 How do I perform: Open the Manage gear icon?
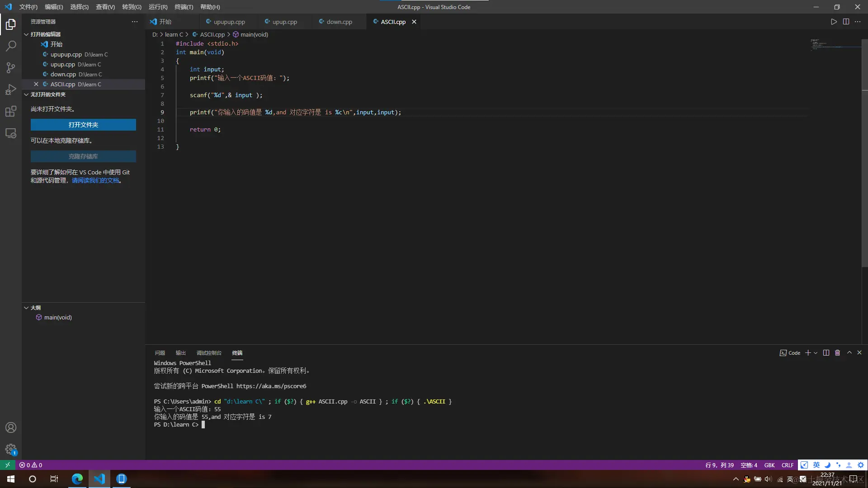(x=11, y=449)
